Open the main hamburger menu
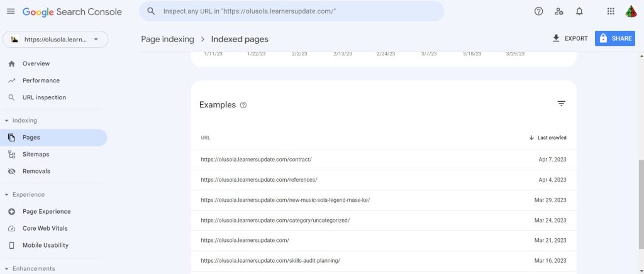The image size is (644, 274). click(x=11, y=11)
